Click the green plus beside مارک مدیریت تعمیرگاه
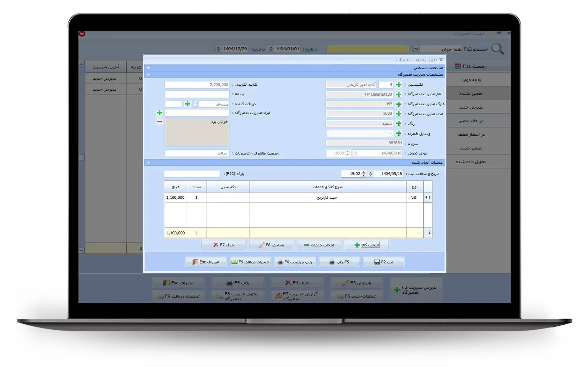The height and width of the screenshot is (367, 588). pyautogui.click(x=399, y=104)
